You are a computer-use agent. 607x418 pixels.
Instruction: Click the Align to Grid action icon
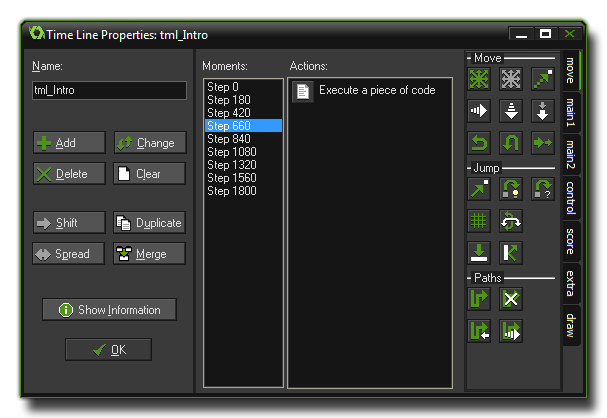pyautogui.click(x=480, y=221)
